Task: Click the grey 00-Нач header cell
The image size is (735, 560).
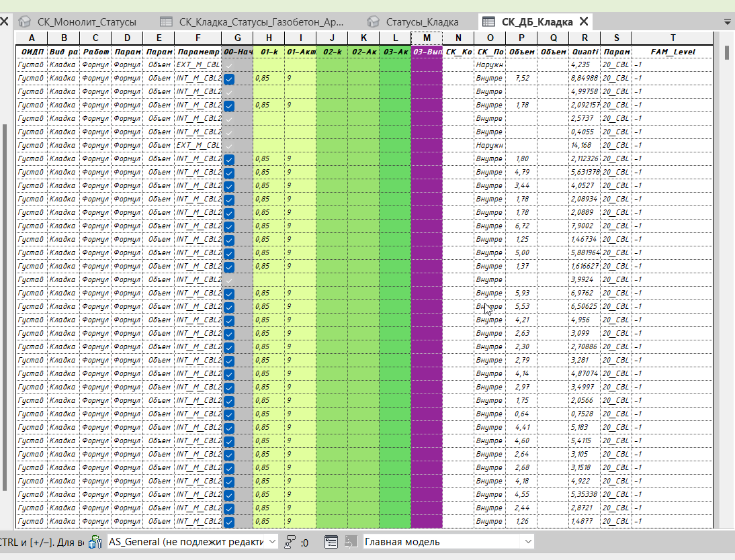Action: pyautogui.click(x=238, y=52)
